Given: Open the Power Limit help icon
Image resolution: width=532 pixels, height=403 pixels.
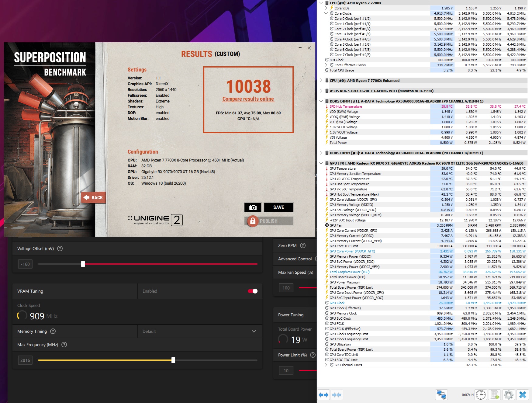Looking at the screenshot, I should [x=313, y=355].
